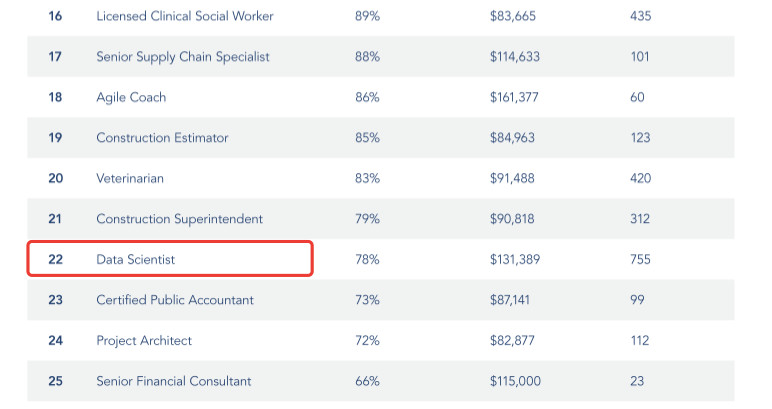Click rank number 25 cell
The width and height of the screenshot is (772, 409).
(x=55, y=381)
